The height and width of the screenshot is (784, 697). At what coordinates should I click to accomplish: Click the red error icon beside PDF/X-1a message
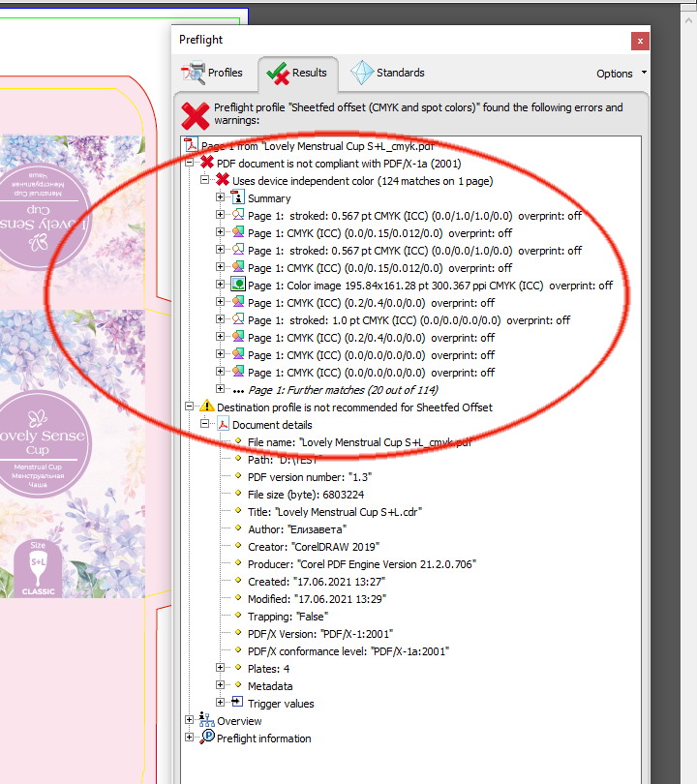coord(207,163)
